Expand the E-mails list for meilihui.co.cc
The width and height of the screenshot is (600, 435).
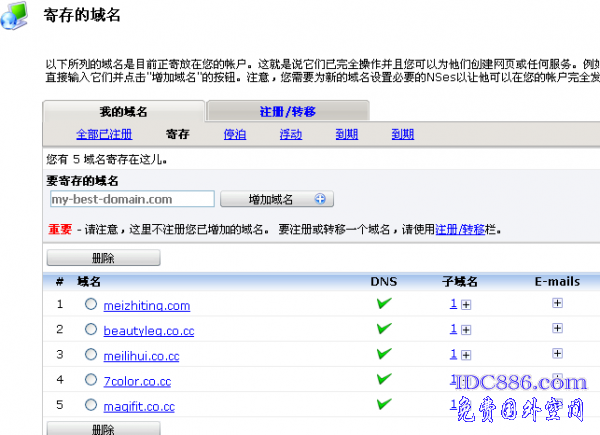pyautogui.click(x=557, y=354)
